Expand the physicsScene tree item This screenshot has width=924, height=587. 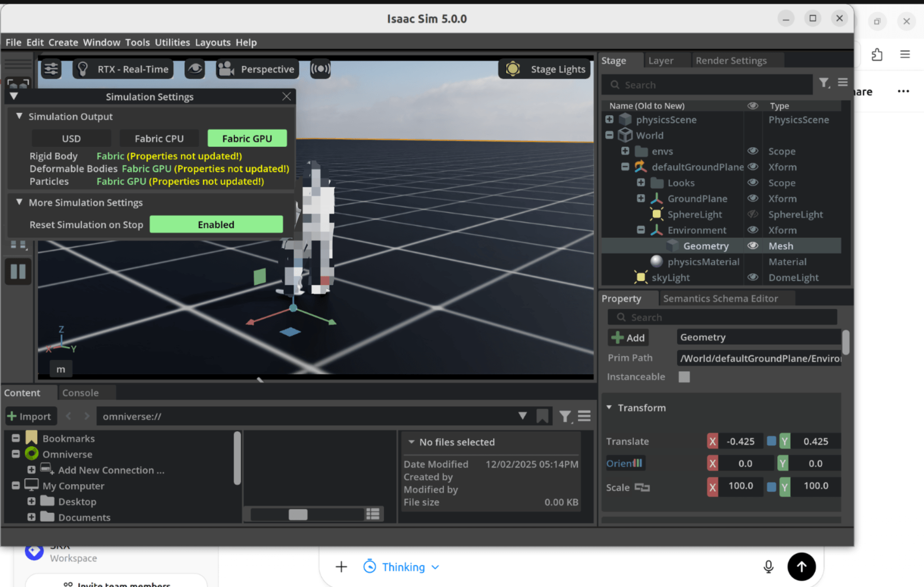609,119
